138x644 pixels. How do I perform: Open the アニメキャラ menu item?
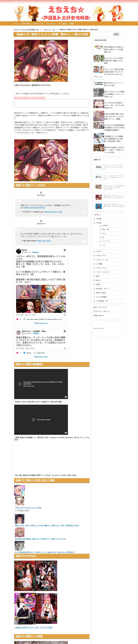(51, 24)
